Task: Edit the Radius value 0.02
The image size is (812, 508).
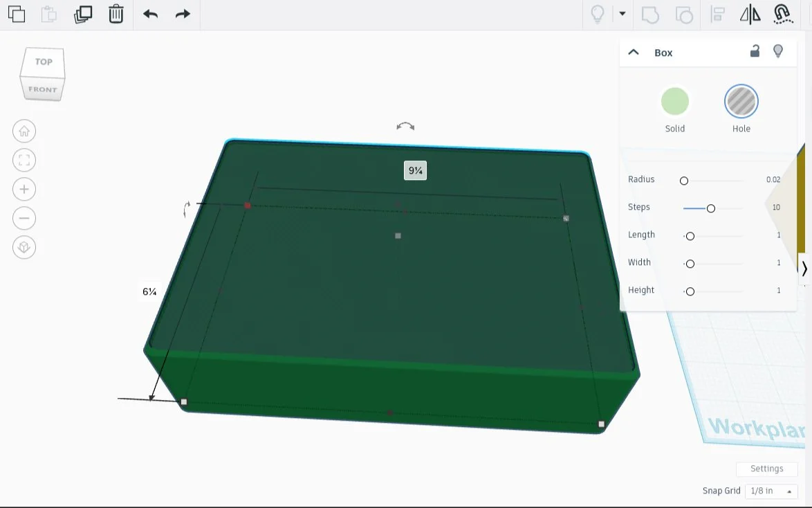Action: click(773, 179)
